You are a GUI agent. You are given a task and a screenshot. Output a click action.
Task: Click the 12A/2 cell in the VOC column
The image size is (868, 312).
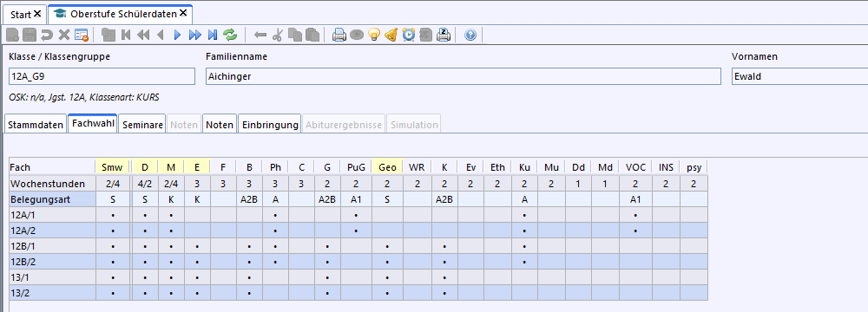click(x=635, y=231)
